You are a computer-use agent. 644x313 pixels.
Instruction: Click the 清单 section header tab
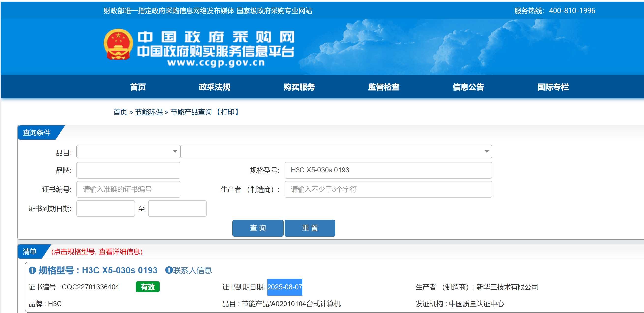coord(30,252)
